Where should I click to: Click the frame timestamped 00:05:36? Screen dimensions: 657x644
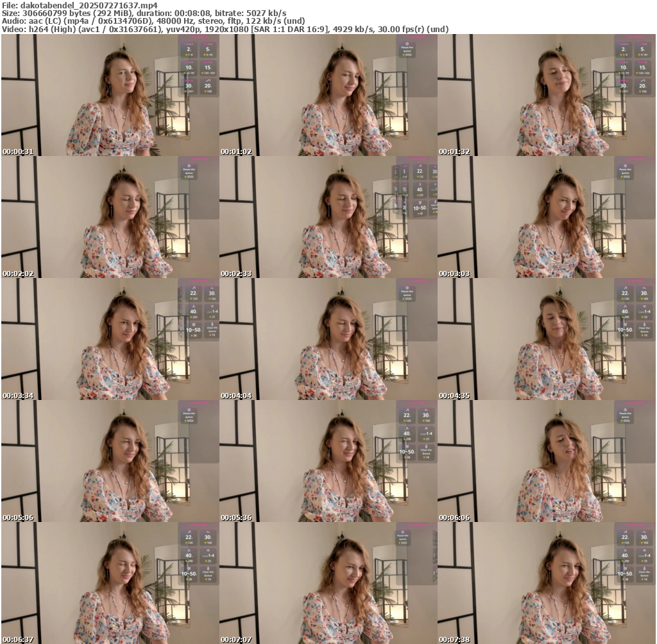coord(328,461)
